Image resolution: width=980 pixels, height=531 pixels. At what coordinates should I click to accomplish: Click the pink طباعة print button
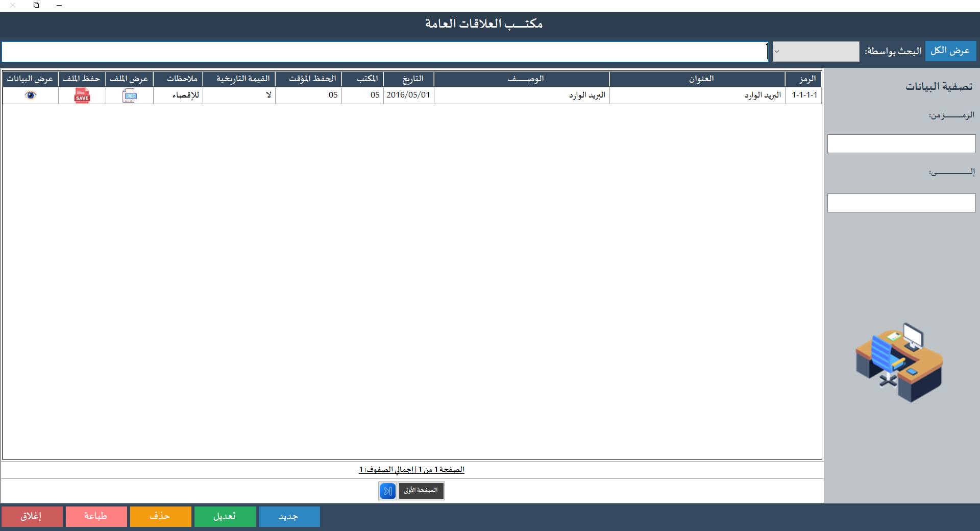96,516
